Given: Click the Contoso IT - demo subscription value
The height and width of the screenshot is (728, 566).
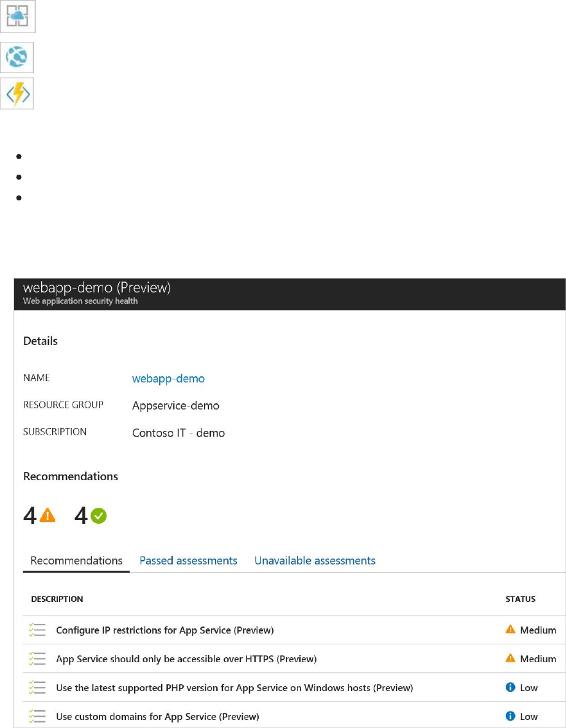Looking at the screenshot, I should 178,433.
